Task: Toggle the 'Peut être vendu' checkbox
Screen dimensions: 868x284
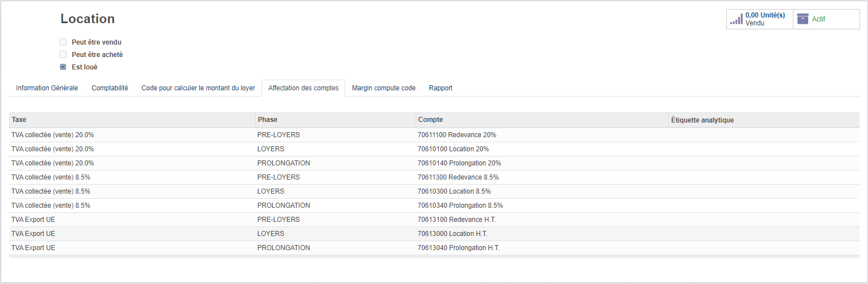Action: (63, 42)
